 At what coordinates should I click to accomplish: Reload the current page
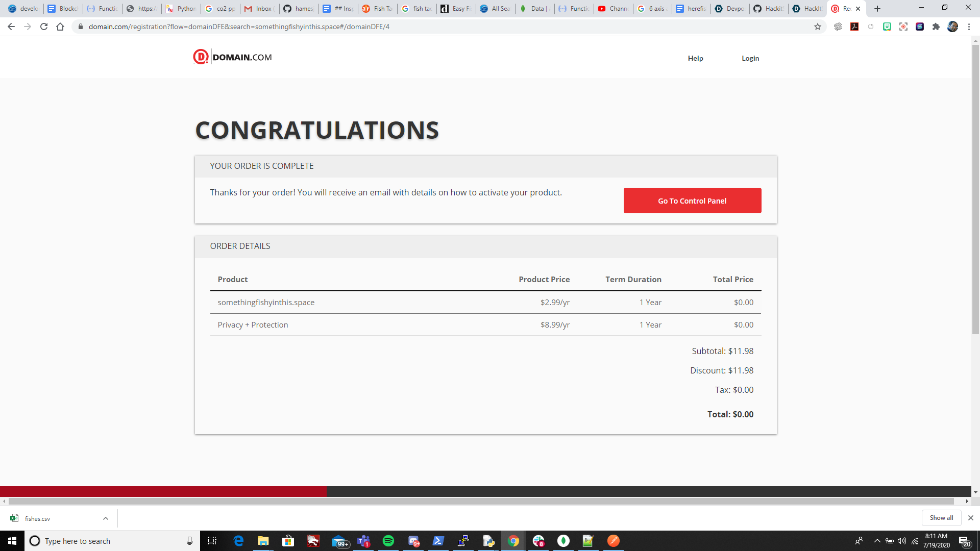(44, 27)
